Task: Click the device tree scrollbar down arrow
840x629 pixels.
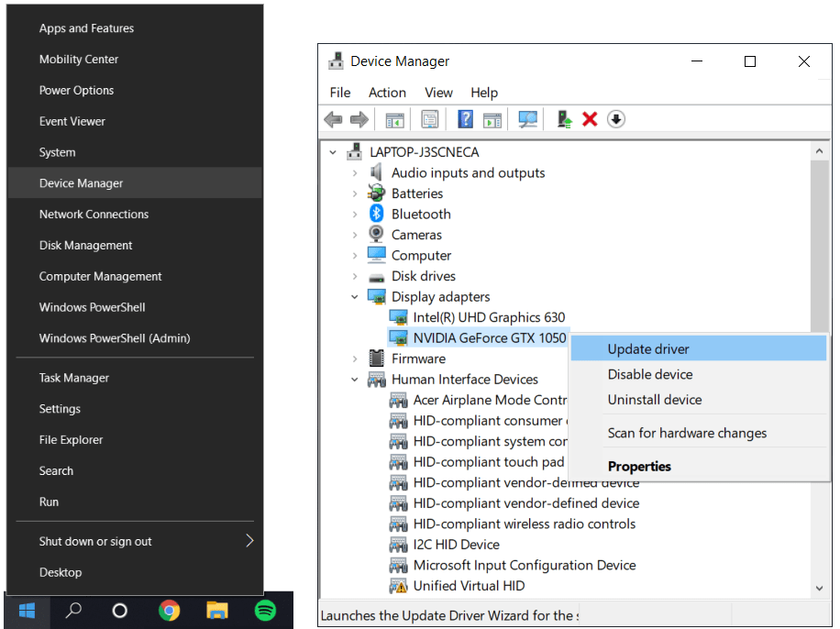Action: pos(819,589)
